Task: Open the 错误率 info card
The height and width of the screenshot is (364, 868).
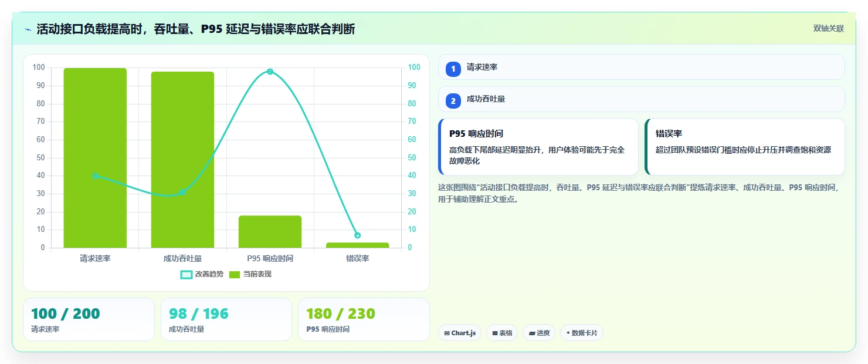Action: pyautogui.click(x=744, y=147)
